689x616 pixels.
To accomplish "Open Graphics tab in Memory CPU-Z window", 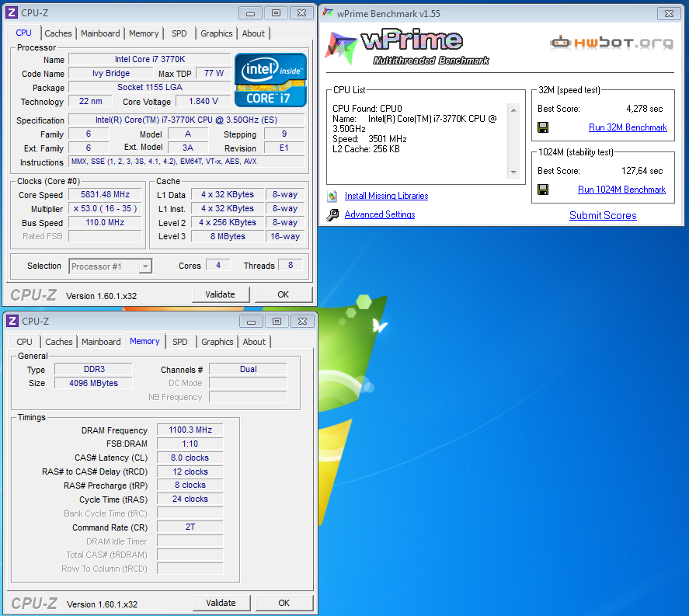I will pos(217,342).
